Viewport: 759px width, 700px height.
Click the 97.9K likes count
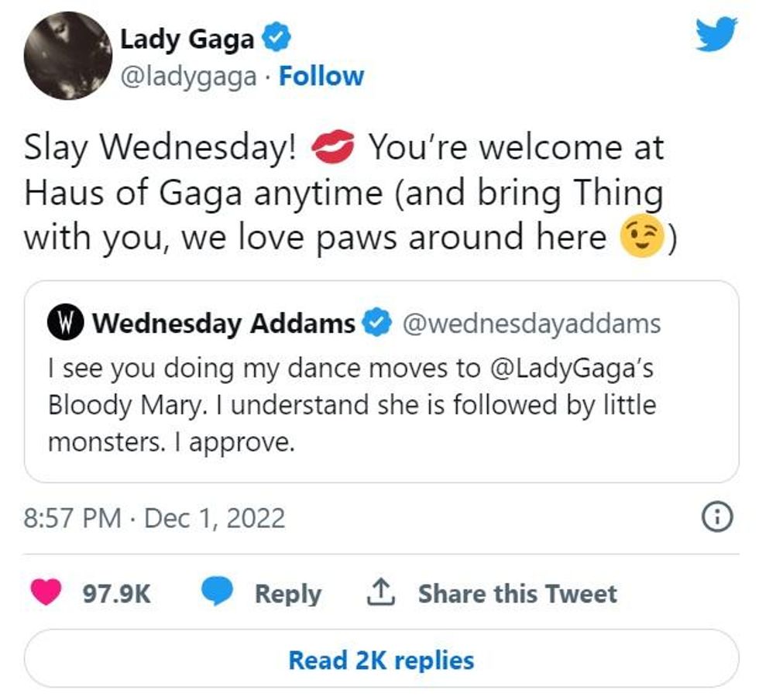117,594
